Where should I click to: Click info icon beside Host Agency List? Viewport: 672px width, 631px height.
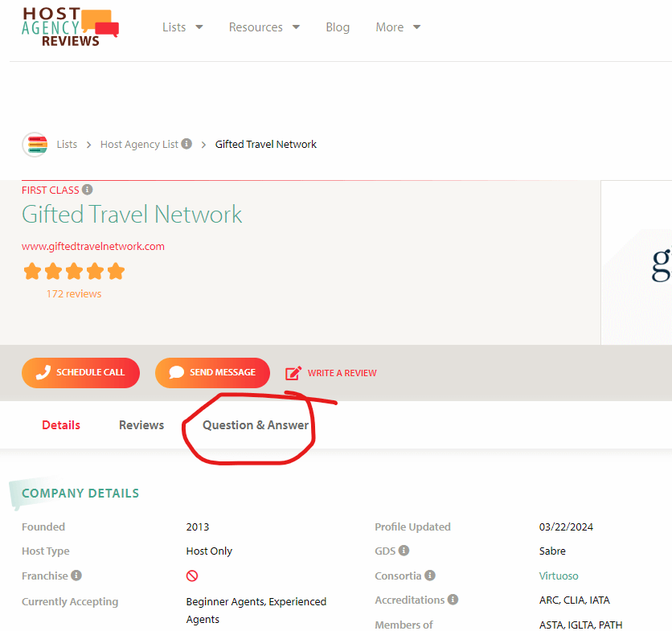coord(186,144)
